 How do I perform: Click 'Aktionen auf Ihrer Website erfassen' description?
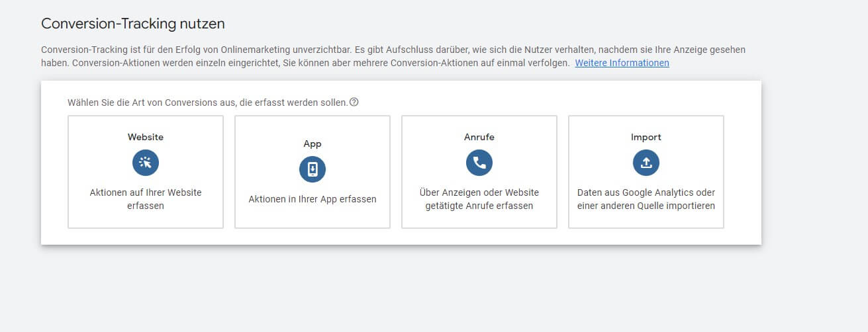(x=146, y=199)
